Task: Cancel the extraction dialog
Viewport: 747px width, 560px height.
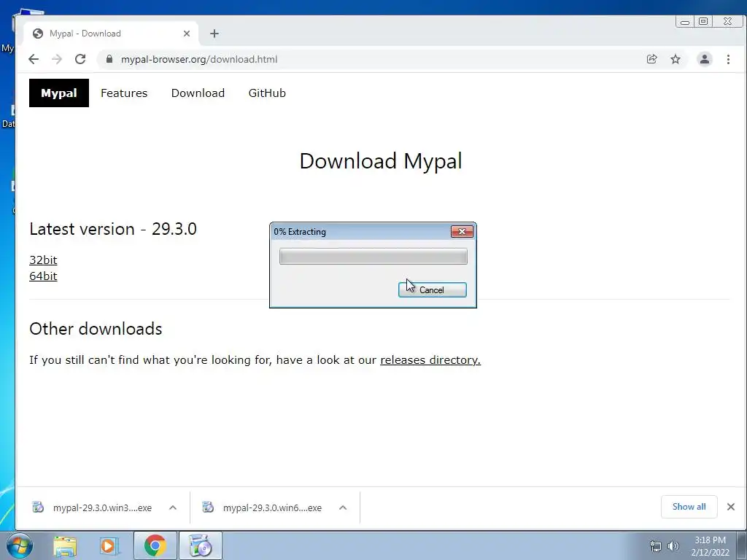Action: (x=432, y=290)
